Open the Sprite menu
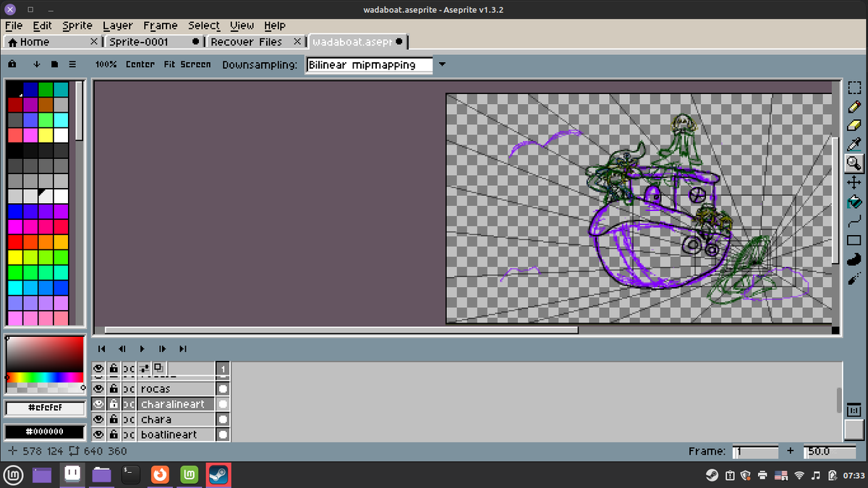The image size is (868, 488). (77, 25)
